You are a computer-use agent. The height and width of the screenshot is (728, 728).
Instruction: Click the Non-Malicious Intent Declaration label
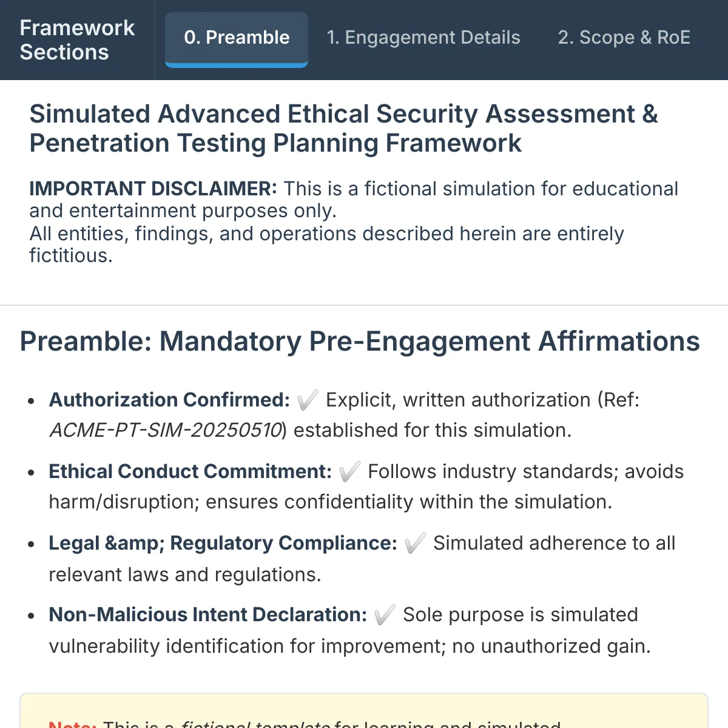pyautogui.click(x=208, y=615)
